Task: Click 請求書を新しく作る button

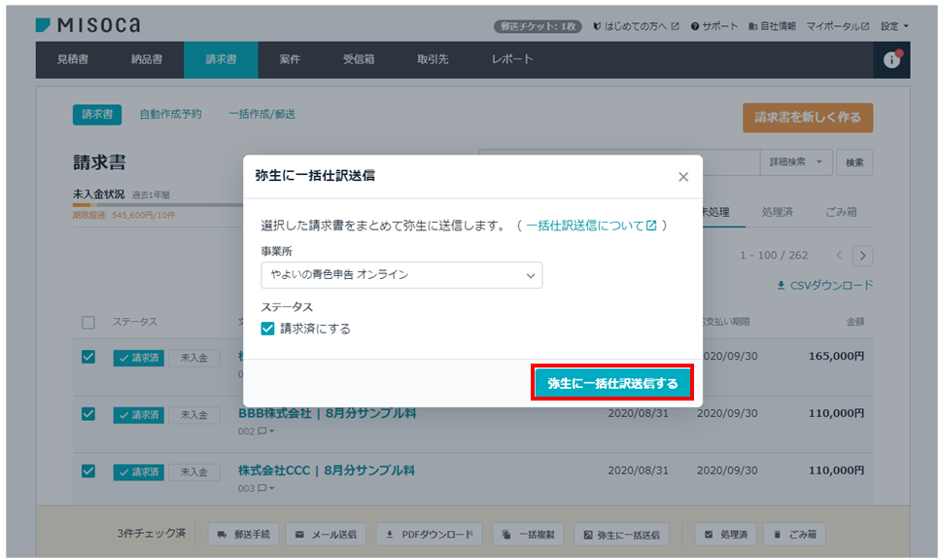Action: point(808,118)
